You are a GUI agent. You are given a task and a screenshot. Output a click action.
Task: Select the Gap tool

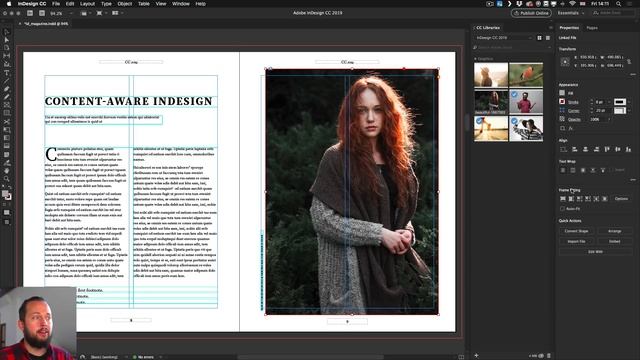7,56
